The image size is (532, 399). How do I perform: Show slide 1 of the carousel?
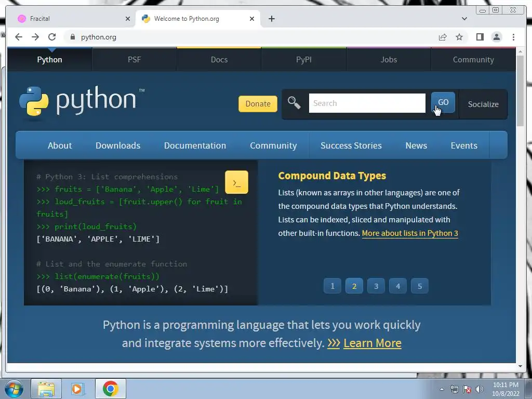[332, 286]
